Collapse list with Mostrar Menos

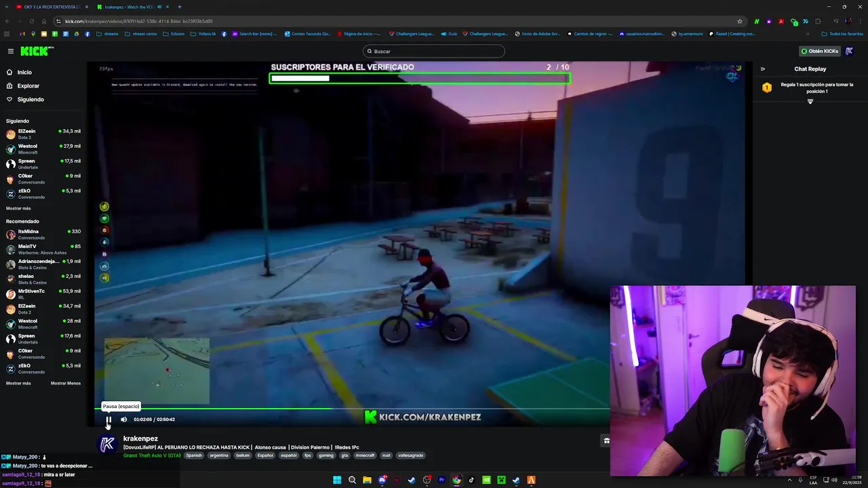pos(66,383)
